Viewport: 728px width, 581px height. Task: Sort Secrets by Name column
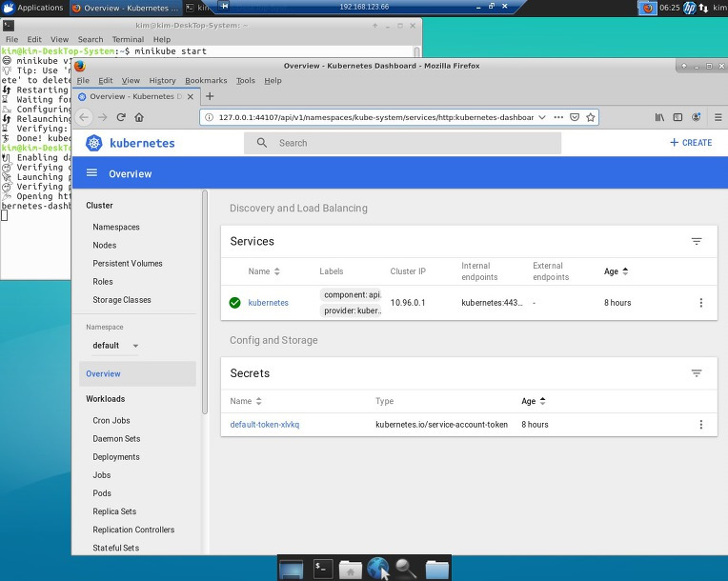point(246,401)
